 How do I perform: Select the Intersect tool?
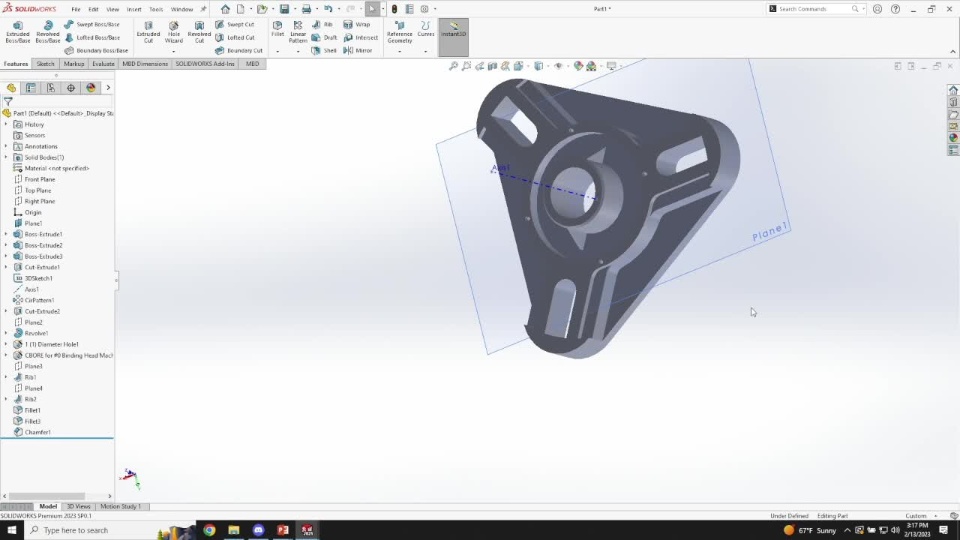pos(361,37)
